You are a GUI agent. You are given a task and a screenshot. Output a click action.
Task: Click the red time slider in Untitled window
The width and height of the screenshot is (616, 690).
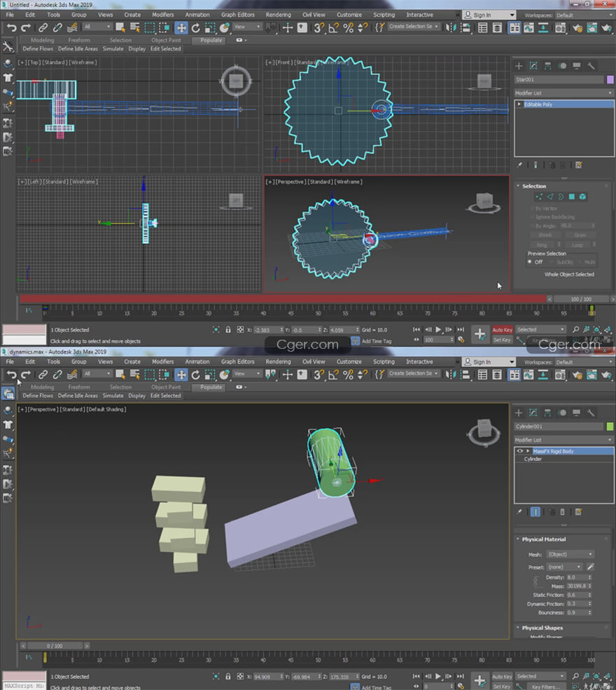click(x=283, y=299)
